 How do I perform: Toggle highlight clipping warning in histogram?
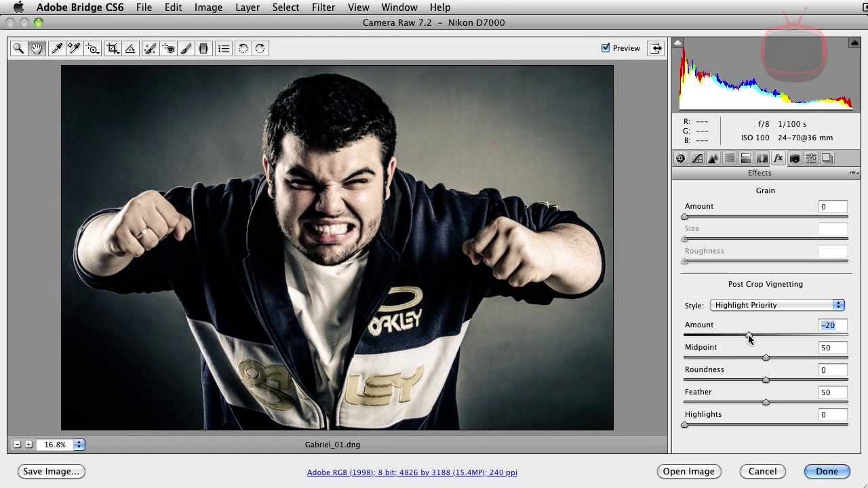pyautogui.click(x=854, y=43)
